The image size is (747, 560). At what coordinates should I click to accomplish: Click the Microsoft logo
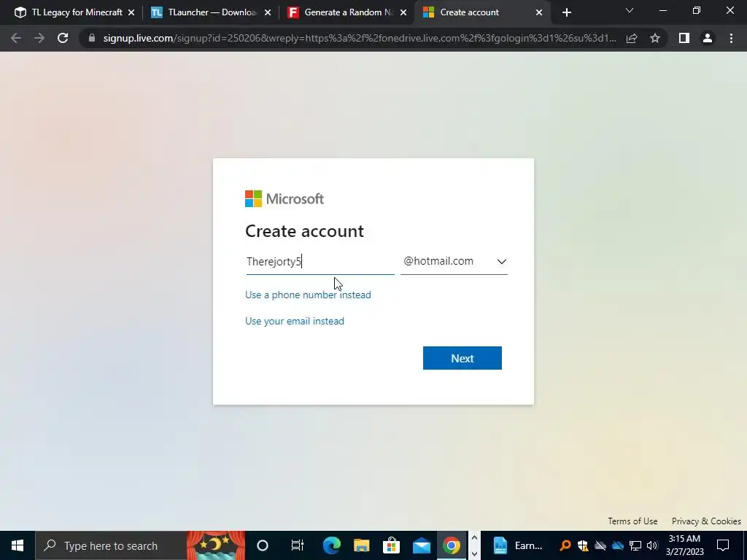285,198
